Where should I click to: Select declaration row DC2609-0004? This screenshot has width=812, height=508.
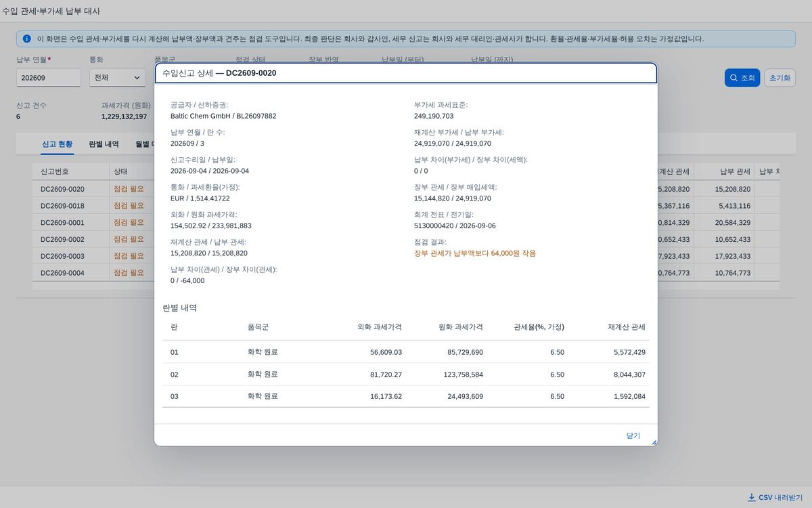[x=406, y=272]
